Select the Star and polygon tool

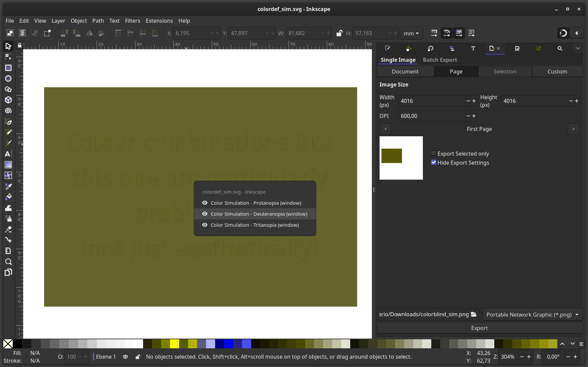pos(8,89)
